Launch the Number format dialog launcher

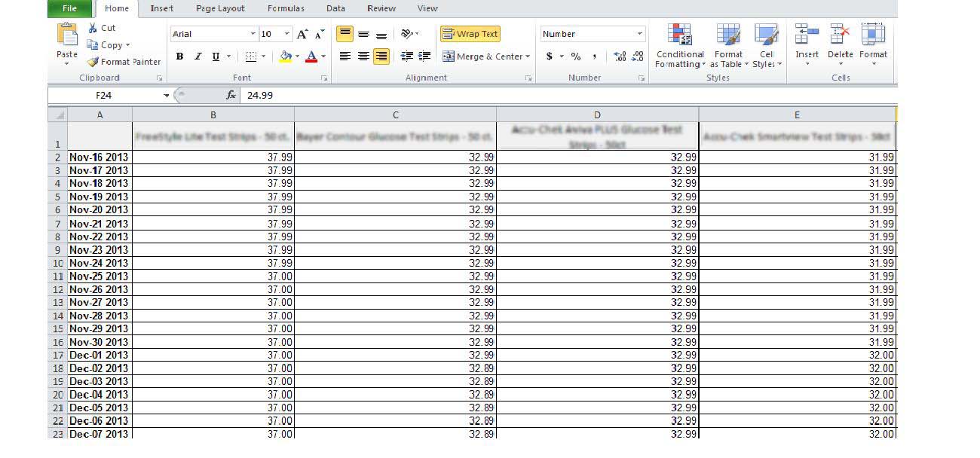click(642, 78)
